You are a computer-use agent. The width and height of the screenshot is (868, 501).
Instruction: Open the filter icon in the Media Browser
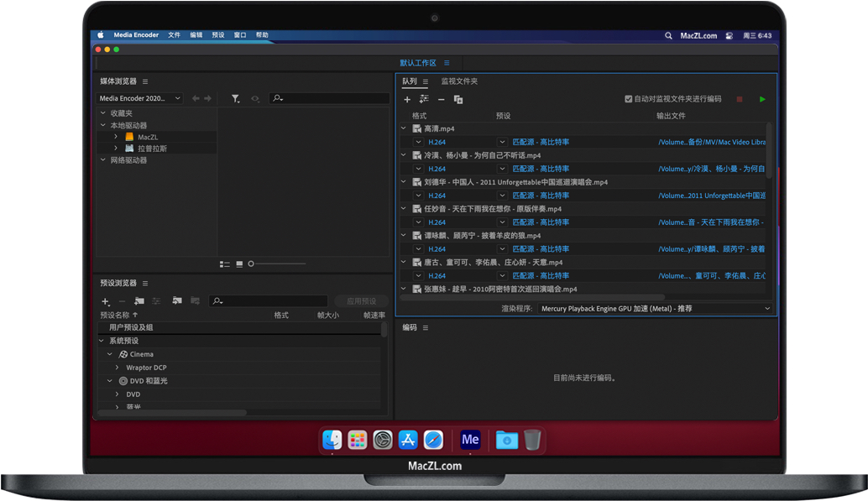[236, 98]
